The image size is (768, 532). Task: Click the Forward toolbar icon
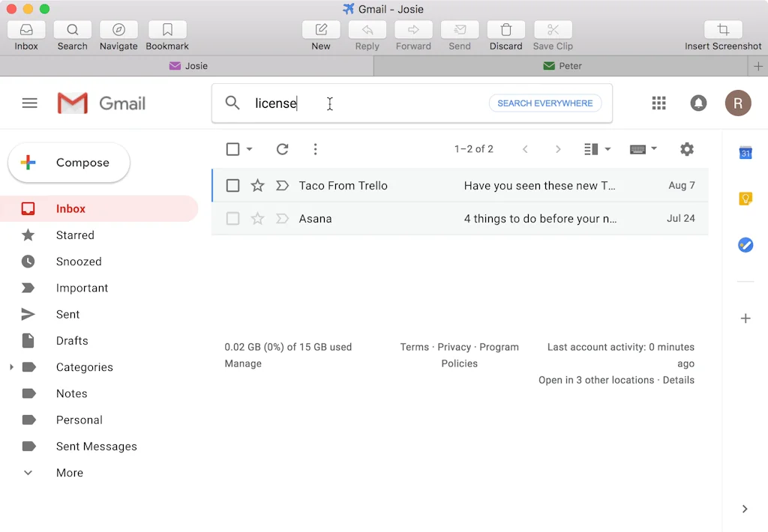pyautogui.click(x=413, y=30)
